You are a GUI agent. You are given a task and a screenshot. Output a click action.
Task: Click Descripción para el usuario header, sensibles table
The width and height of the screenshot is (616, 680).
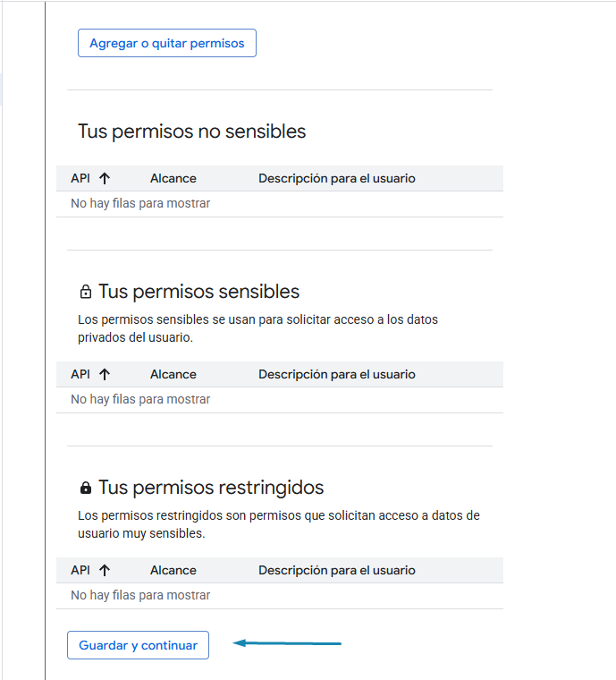point(337,374)
